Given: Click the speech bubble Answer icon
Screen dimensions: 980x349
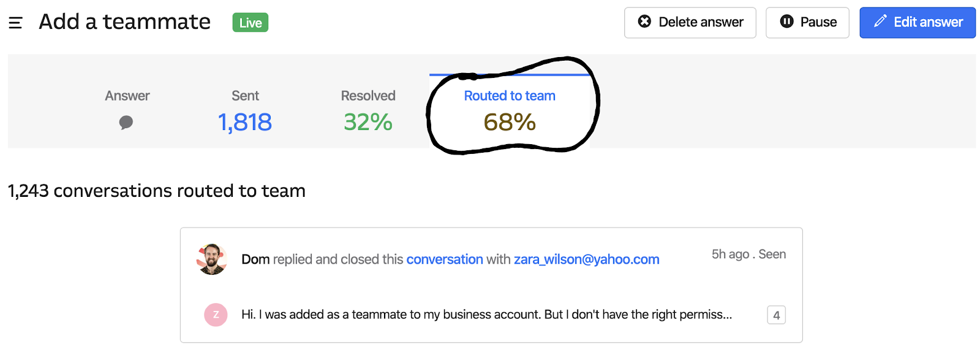Looking at the screenshot, I should click(126, 123).
